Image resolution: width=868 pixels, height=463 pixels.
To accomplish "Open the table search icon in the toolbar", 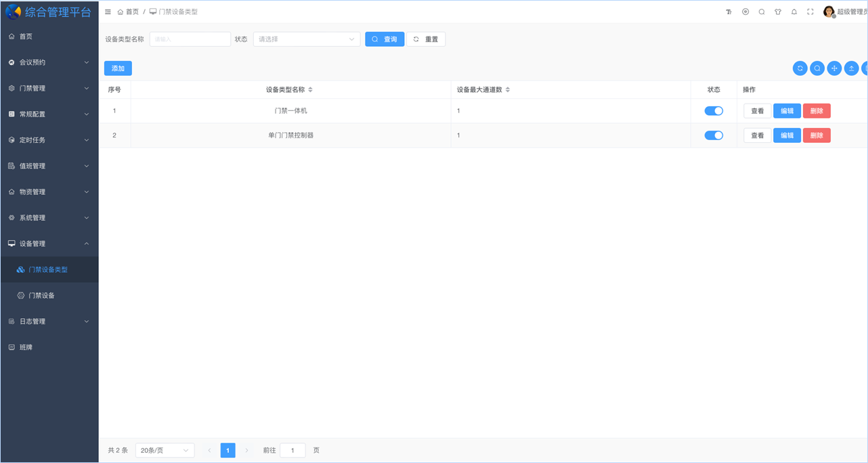I will click(x=817, y=68).
